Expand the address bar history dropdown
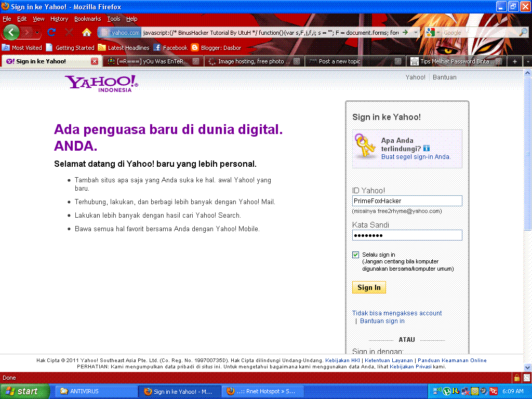This screenshot has height=399, width=532. pyautogui.click(x=416, y=33)
